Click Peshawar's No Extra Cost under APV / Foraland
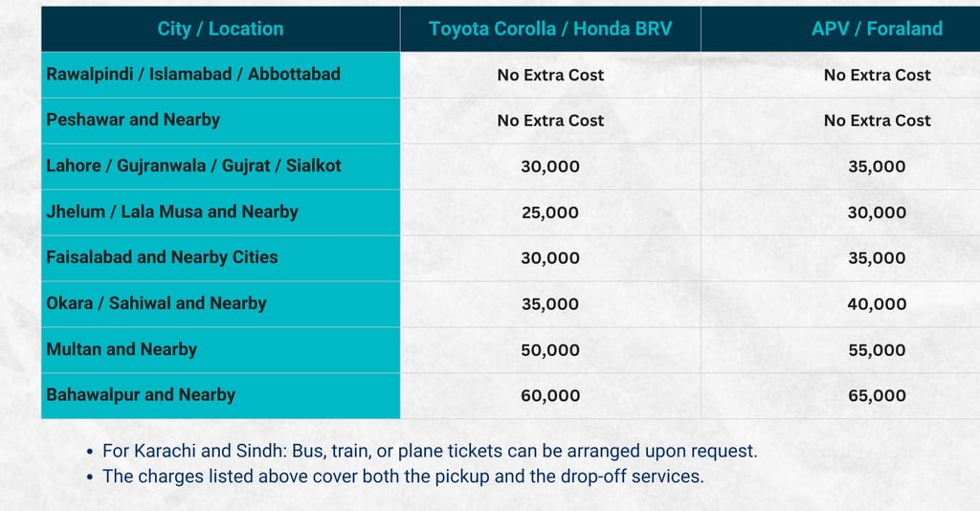980x511 pixels. coord(877,121)
